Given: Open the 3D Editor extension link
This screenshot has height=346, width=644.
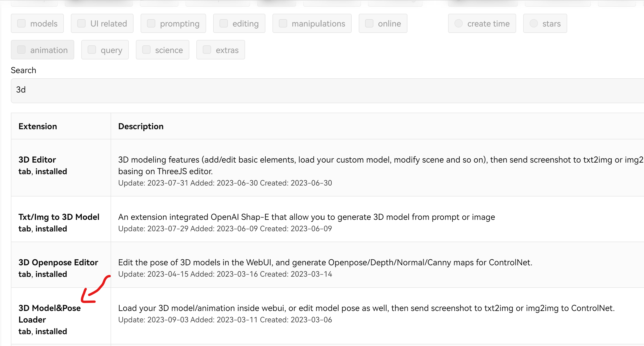Looking at the screenshot, I should [37, 160].
